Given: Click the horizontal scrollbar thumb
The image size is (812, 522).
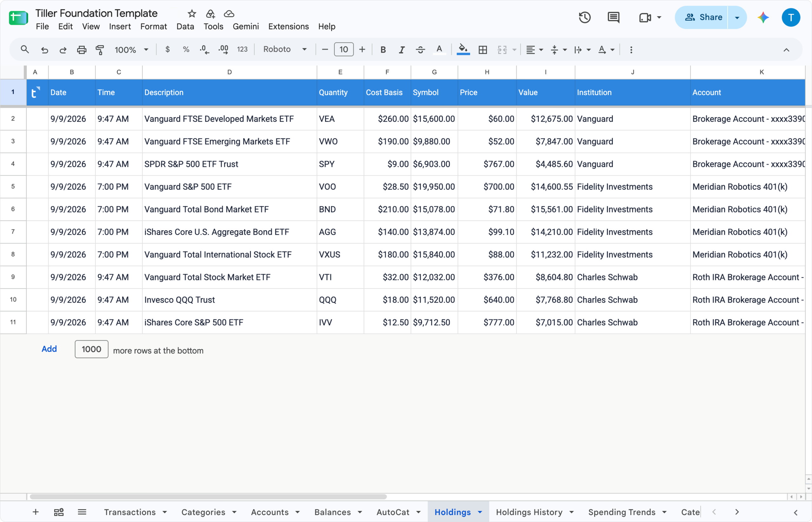Looking at the screenshot, I should (208, 497).
